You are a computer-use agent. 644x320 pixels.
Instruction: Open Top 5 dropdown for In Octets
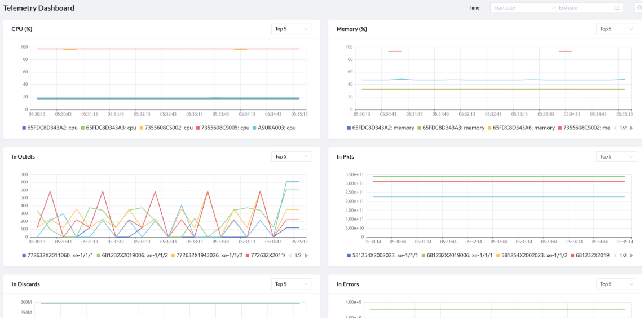coord(291,156)
